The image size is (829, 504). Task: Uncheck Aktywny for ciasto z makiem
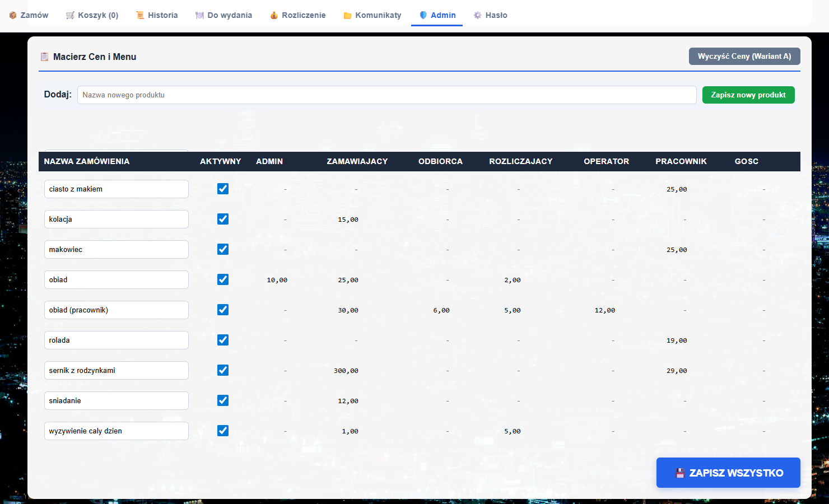pos(223,189)
